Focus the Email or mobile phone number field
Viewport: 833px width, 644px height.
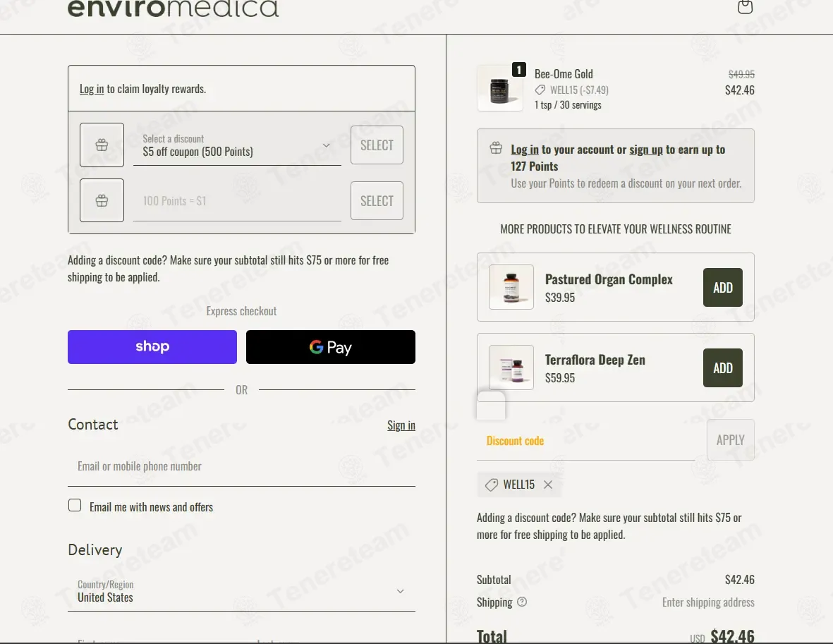coord(241,466)
